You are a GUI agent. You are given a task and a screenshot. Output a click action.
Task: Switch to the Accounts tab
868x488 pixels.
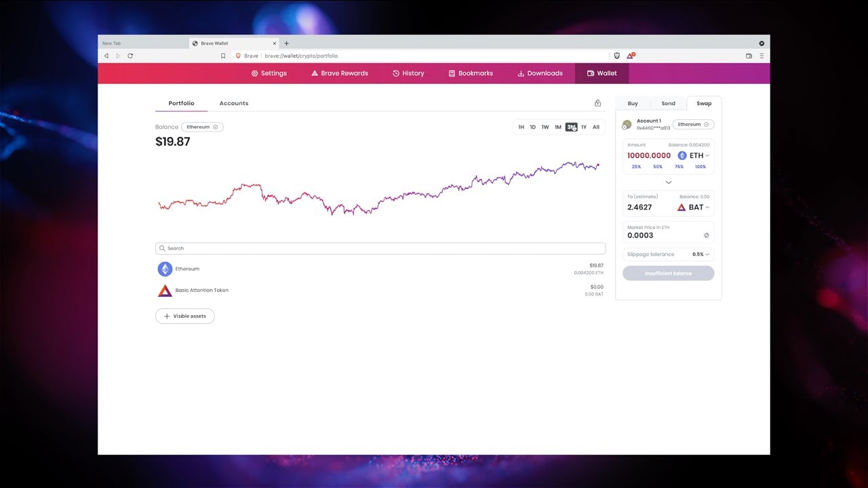tap(234, 103)
